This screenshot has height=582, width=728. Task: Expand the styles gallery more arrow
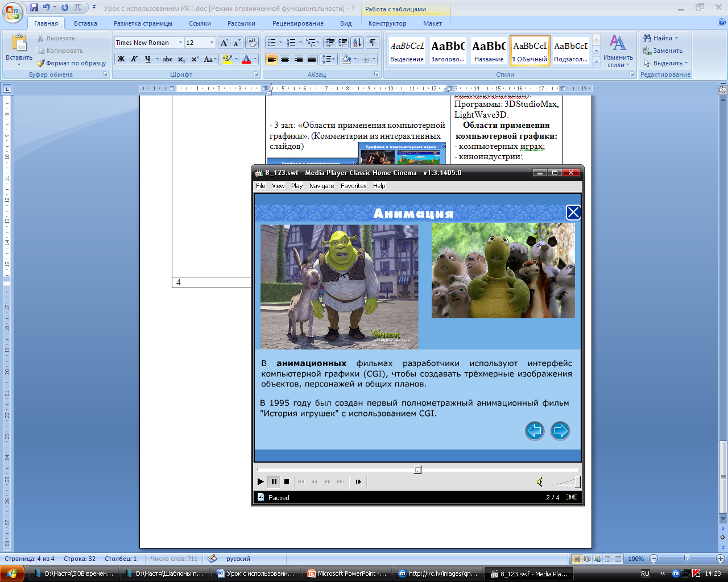[596, 61]
